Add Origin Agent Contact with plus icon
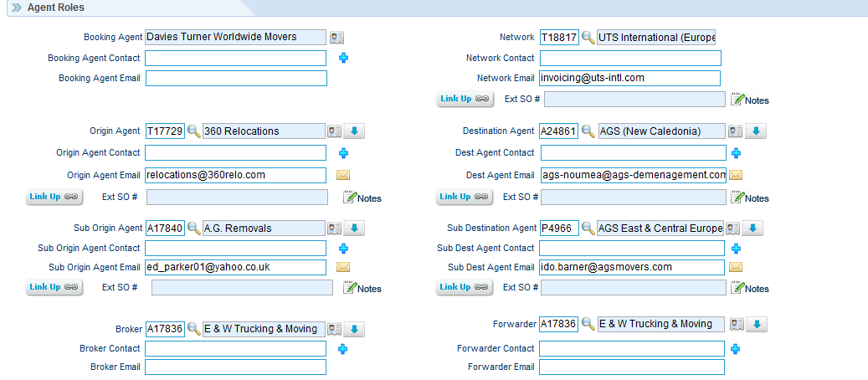868x380 pixels. point(343,153)
